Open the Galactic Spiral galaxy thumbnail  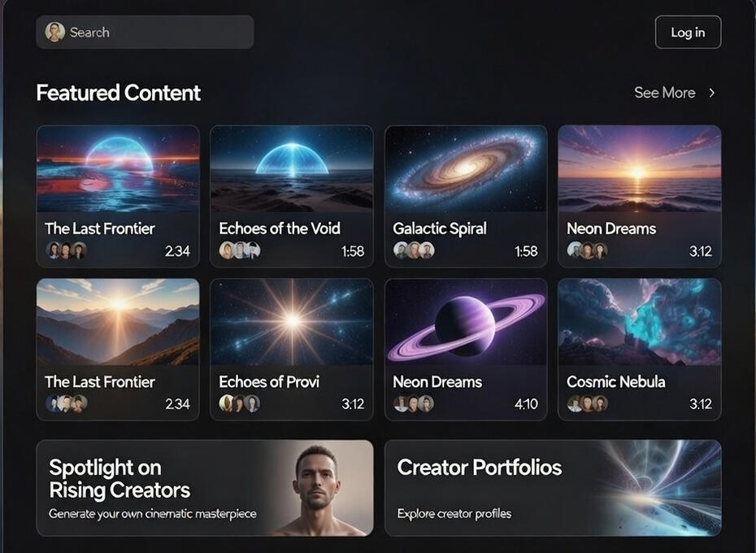[466, 169]
